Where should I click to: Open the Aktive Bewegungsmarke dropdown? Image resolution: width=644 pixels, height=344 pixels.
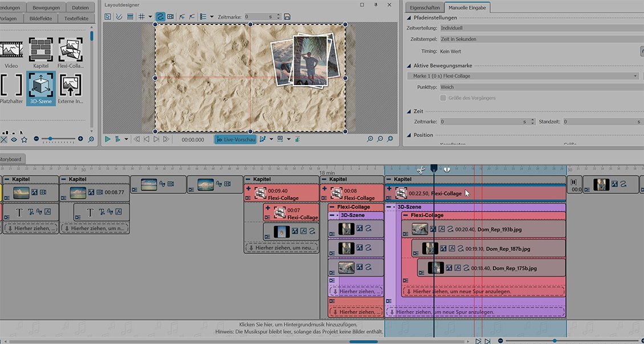[x=635, y=76]
